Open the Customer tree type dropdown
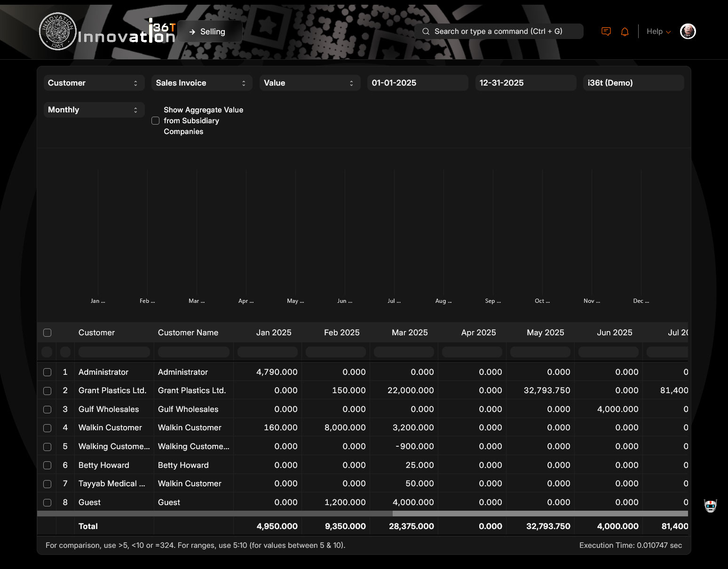This screenshot has width=728, height=569. tap(93, 83)
